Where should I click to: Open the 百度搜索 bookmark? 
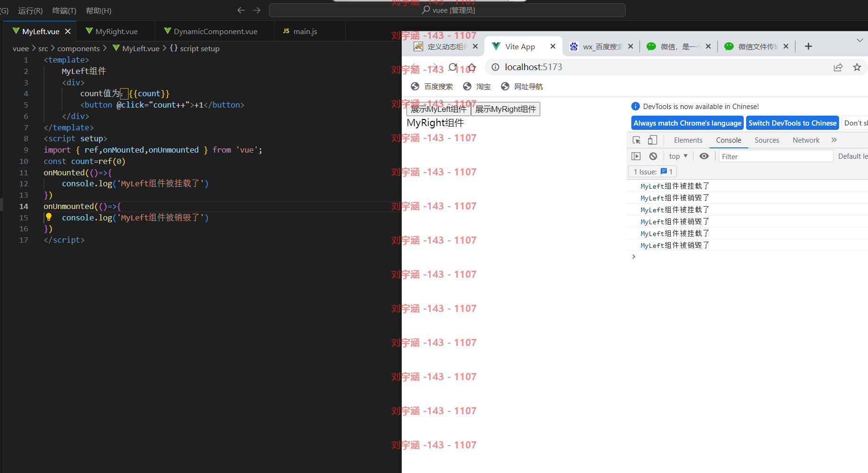(432, 86)
